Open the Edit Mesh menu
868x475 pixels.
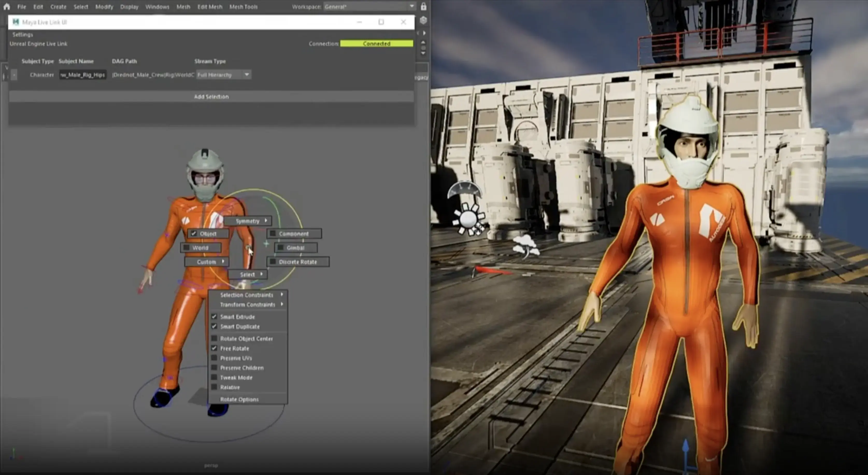[210, 7]
